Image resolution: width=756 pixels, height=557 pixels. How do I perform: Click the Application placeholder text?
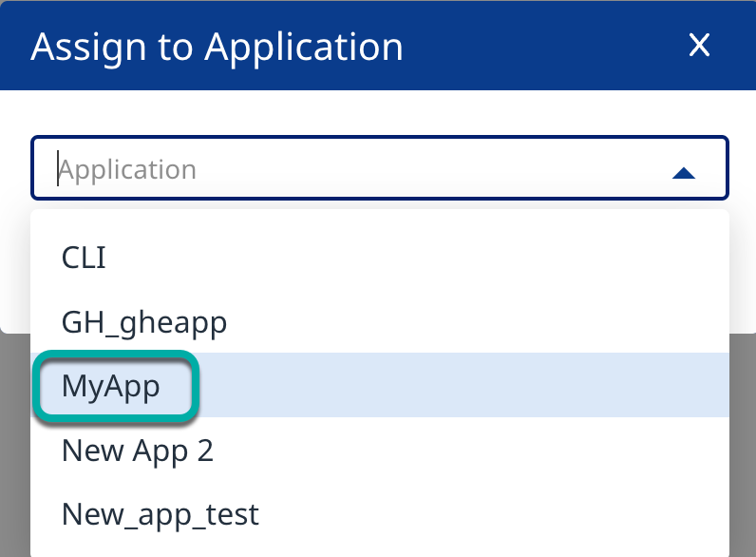pyautogui.click(x=127, y=170)
